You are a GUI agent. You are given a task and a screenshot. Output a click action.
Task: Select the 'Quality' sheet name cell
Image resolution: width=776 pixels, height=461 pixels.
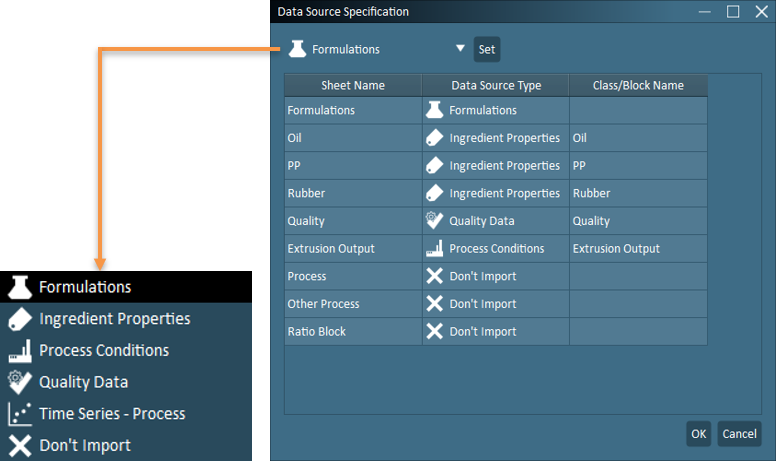[353, 221]
